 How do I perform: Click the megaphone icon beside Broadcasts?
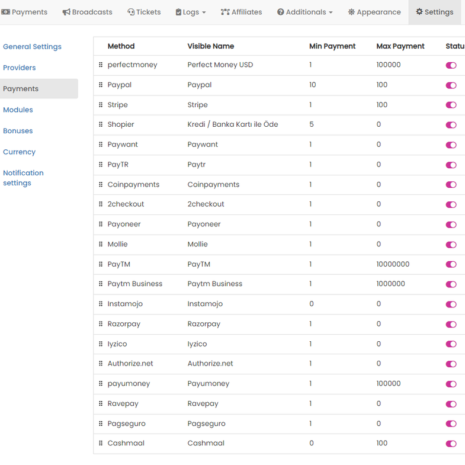click(x=66, y=12)
